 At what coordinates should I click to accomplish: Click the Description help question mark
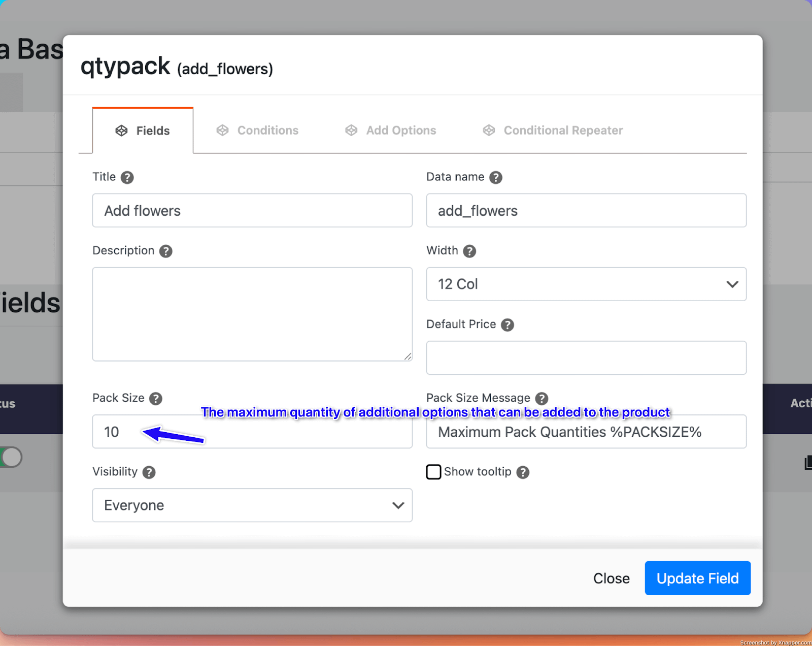click(x=166, y=251)
